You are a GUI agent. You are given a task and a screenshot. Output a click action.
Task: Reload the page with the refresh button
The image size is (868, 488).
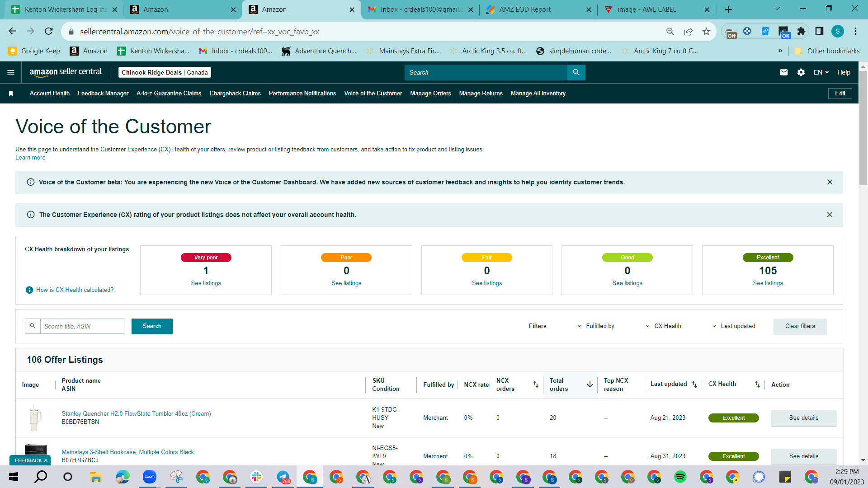point(49,31)
